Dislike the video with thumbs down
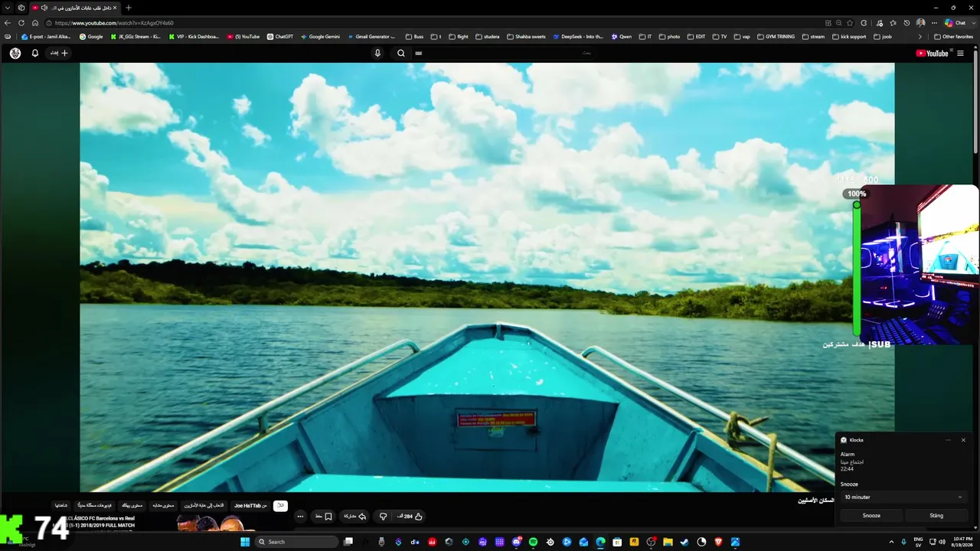Viewport: 980px width, 551px height. point(383,517)
